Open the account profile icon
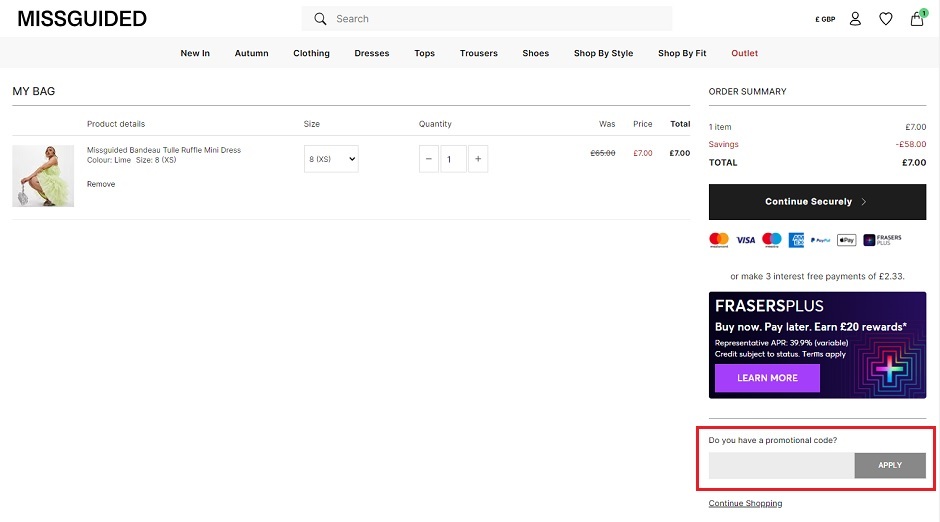940x522 pixels. 855,19
